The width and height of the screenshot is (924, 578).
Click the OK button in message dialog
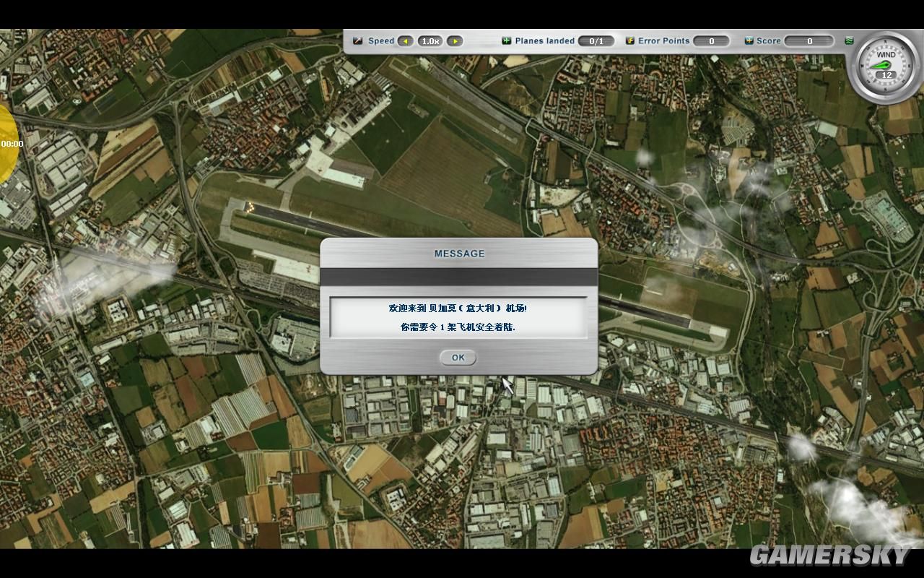458,358
